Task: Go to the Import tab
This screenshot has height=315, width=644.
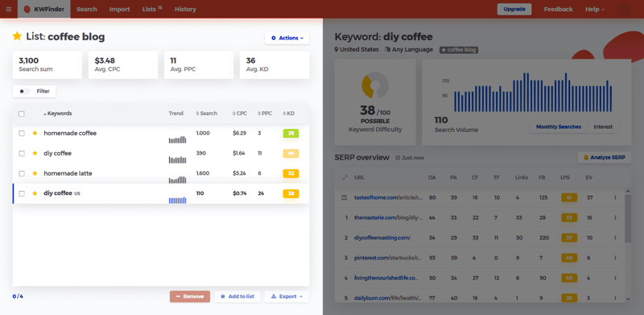Action: coord(119,9)
